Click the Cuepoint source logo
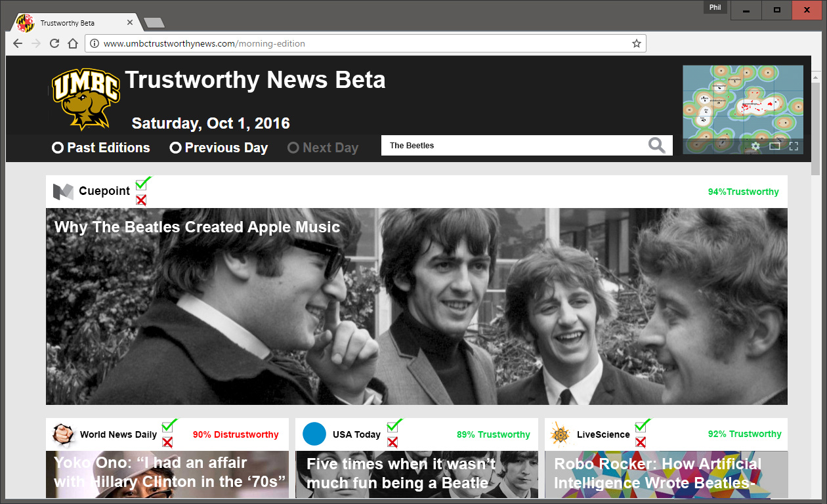The width and height of the screenshot is (827, 504). 63,192
